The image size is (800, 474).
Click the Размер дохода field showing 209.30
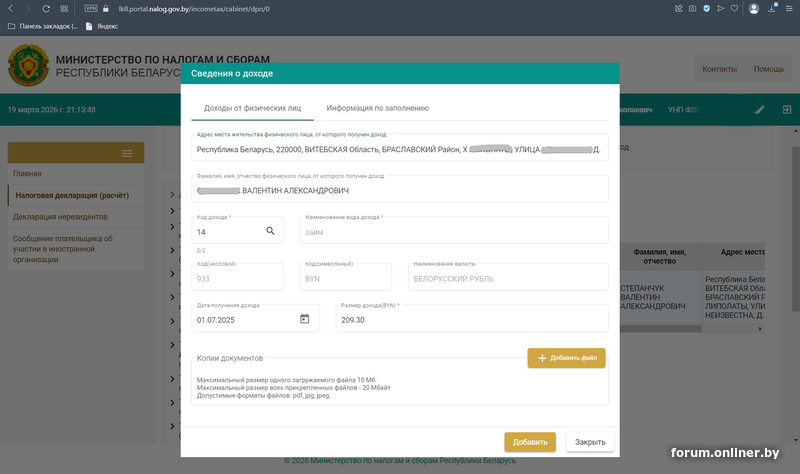point(472,318)
